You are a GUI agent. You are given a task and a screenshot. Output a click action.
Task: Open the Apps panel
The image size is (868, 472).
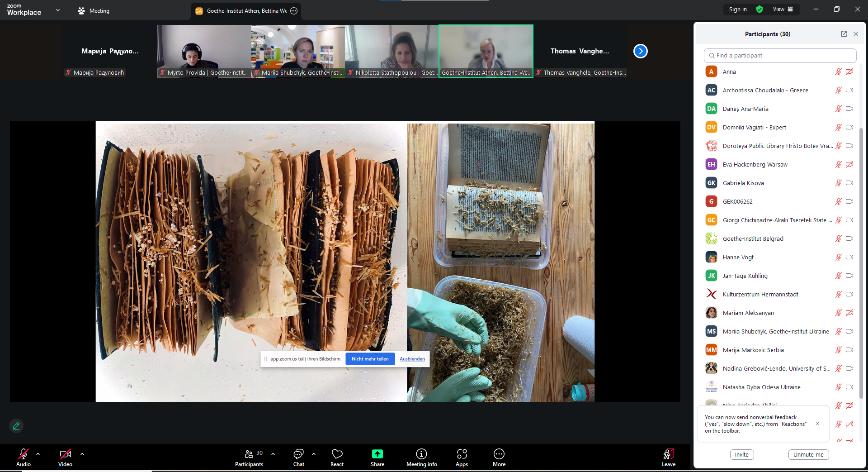(462, 457)
